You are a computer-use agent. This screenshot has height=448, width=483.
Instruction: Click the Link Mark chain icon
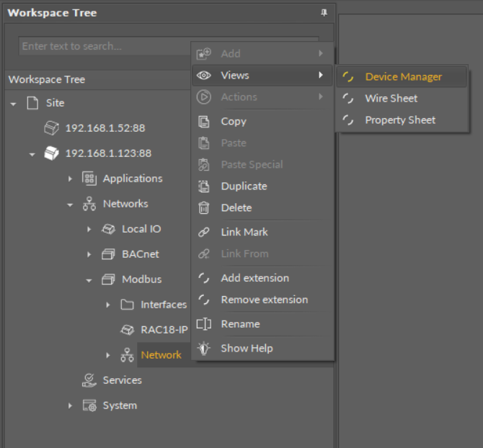click(x=204, y=233)
